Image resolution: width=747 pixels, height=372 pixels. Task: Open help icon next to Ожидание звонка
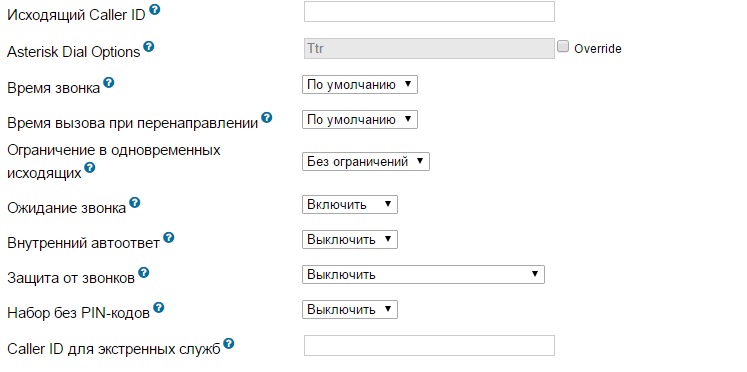pos(135,203)
